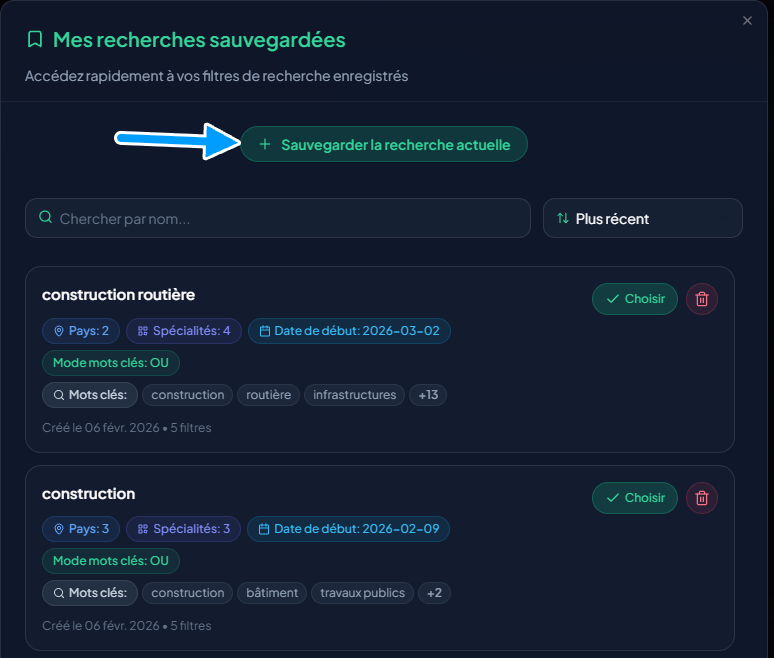The height and width of the screenshot is (658, 774).
Task: Choose the "construction" saved search
Action: point(635,498)
